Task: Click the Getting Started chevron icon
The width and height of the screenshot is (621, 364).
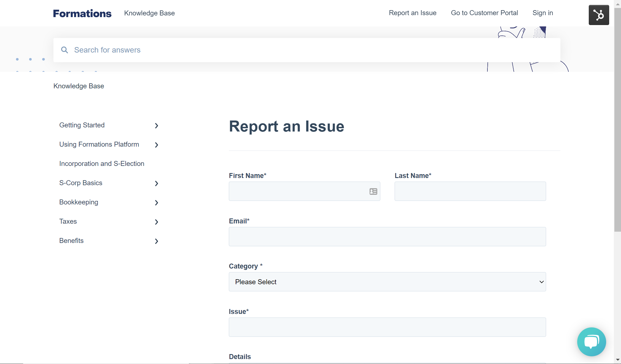Action: coord(156,125)
